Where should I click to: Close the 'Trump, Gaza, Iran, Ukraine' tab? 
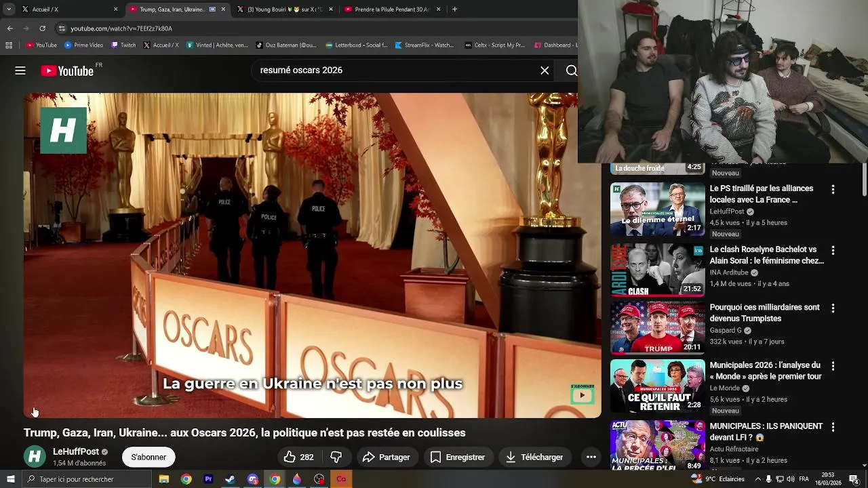(223, 9)
